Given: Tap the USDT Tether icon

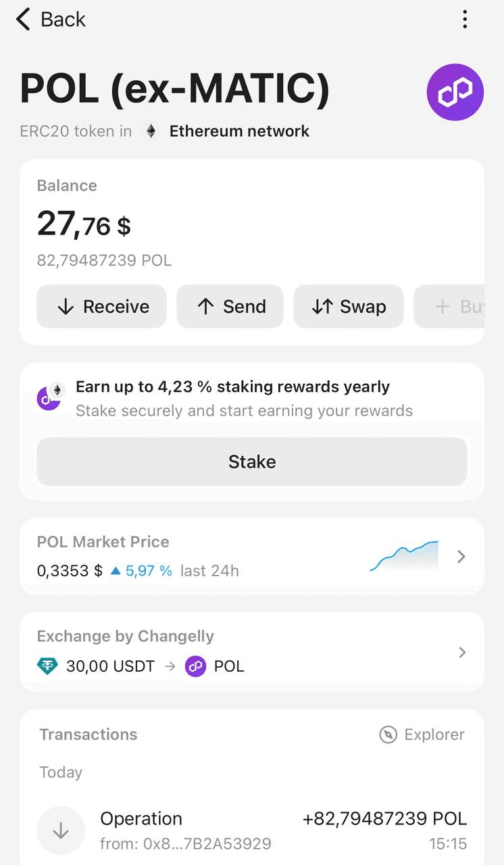Looking at the screenshot, I should (x=47, y=666).
